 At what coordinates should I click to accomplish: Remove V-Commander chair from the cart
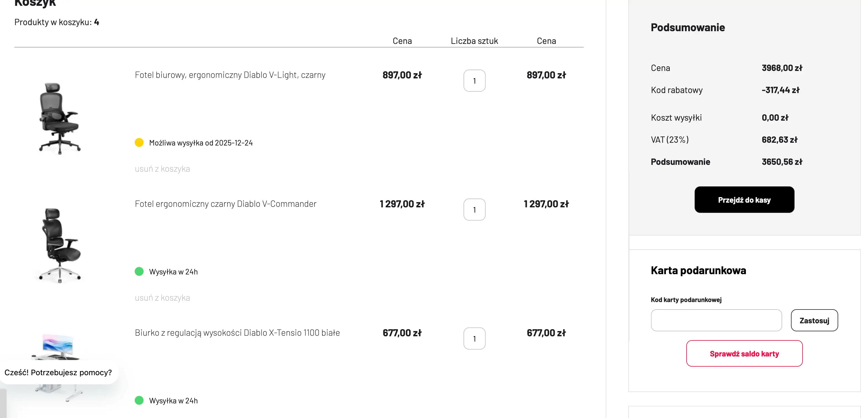coord(162,298)
